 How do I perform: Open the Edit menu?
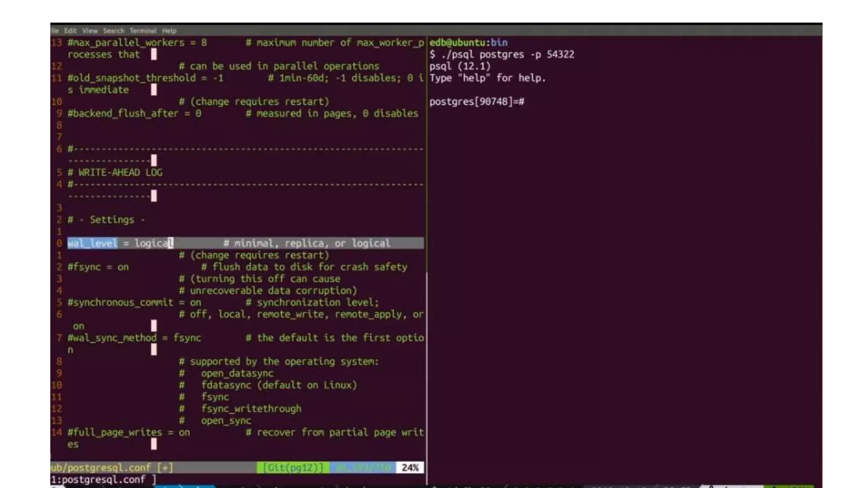(70, 31)
